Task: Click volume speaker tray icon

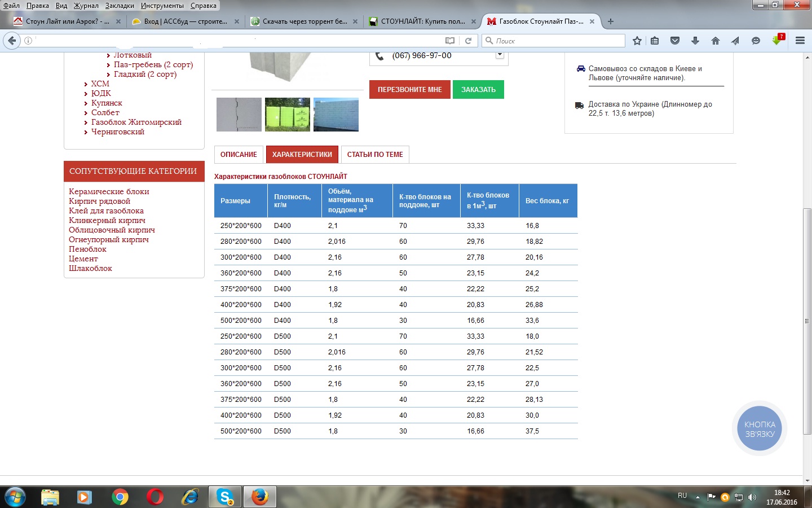Action: pos(752,497)
